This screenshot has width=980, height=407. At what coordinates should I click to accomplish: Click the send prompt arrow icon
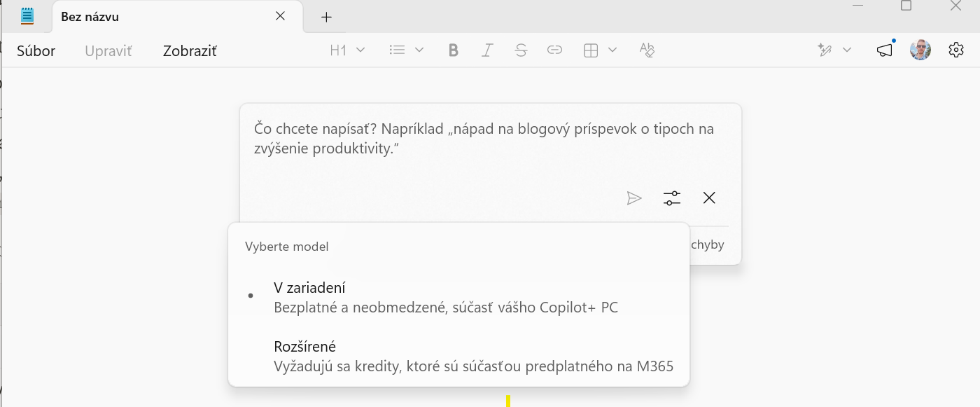pyautogui.click(x=634, y=198)
